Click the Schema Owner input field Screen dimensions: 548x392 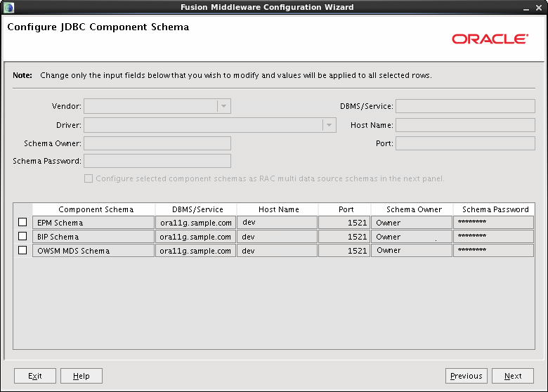(157, 143)
